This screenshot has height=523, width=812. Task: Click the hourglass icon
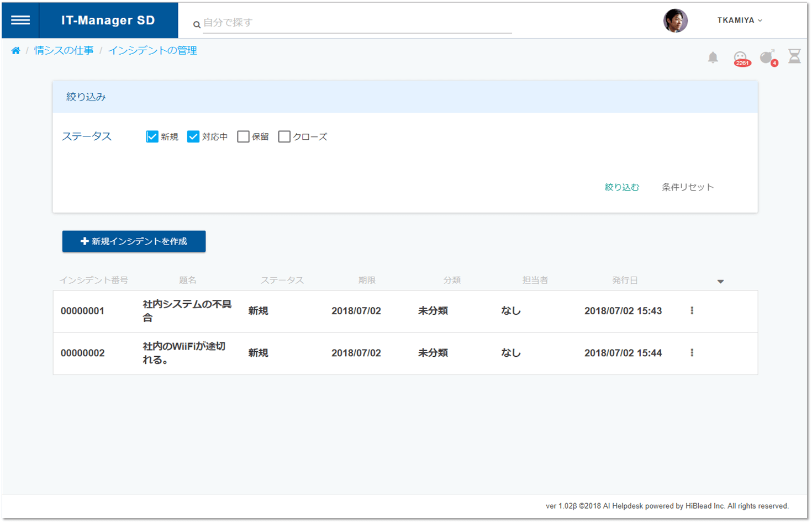(x=794, y=56)
